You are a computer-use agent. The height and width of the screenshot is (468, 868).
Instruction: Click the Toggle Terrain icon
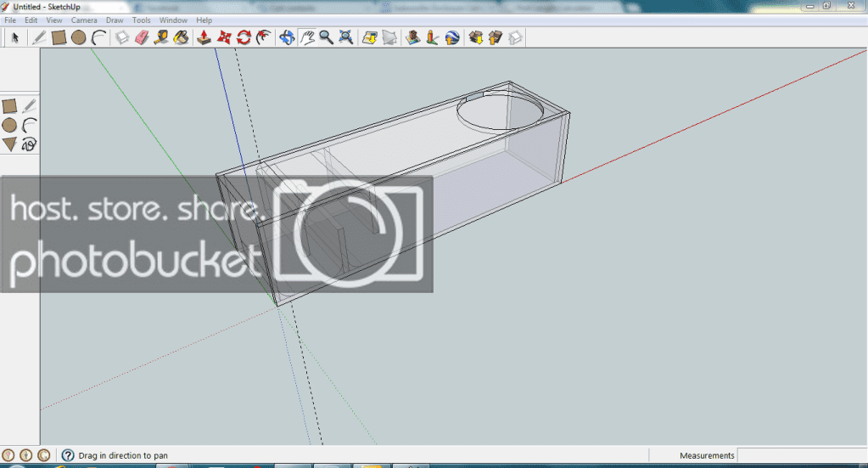(389, 37)
